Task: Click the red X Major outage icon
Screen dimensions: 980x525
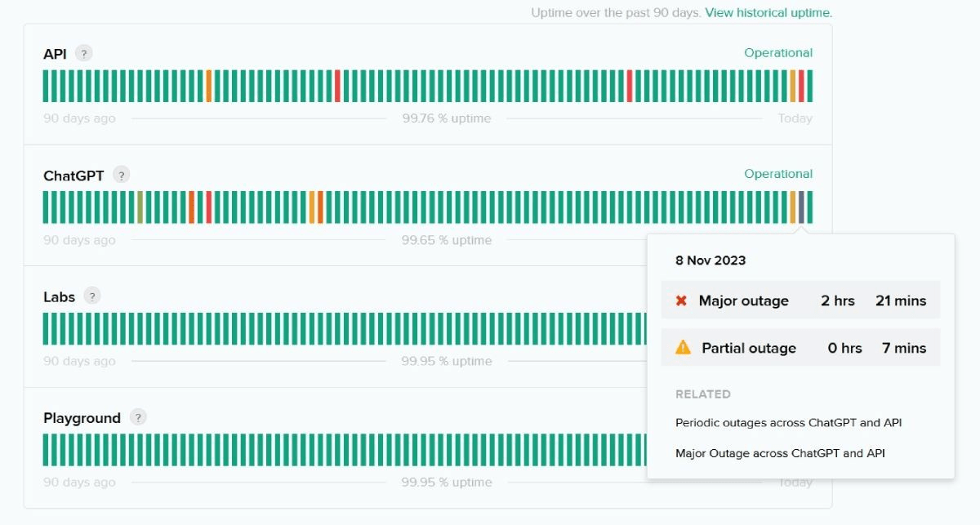Action: coord(682,300)
